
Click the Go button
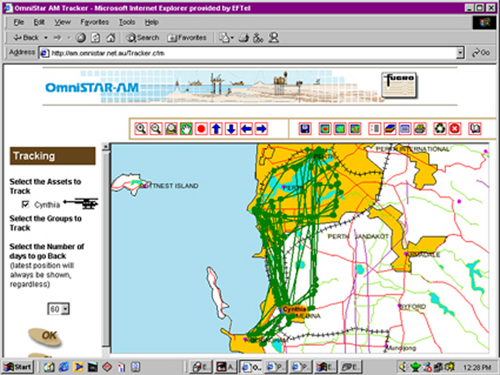481,53
